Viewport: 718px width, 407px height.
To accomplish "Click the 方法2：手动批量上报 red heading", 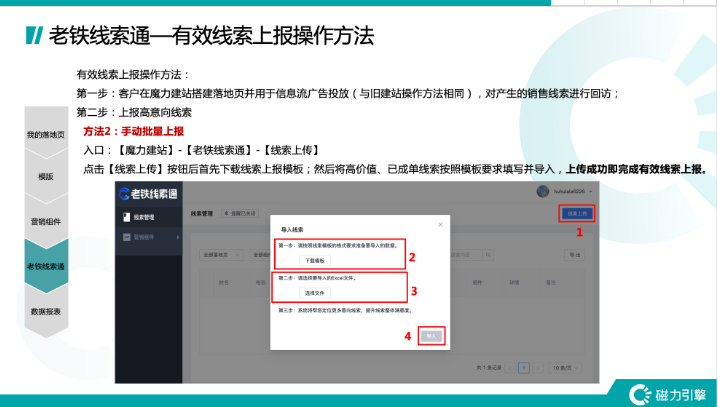I will click(x=133, y=131).
